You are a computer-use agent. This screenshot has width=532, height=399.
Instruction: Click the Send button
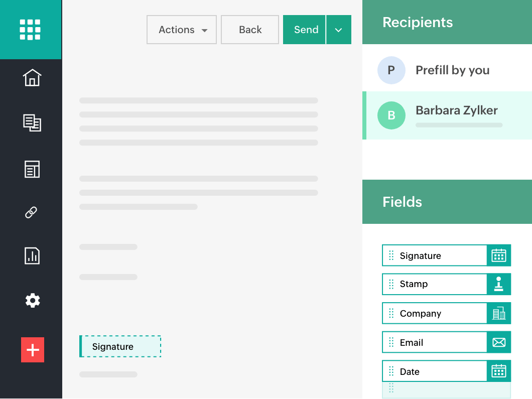point(304,30)
